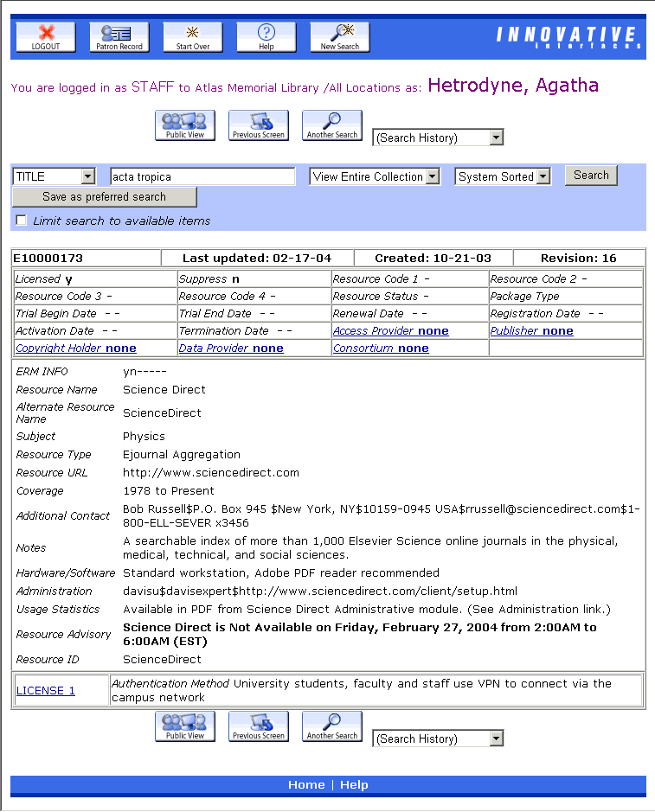Image resolution: width=655 pixels, height=812 pixels.
Task: Open the Data Provider none link
Action: [x=231, y=348]
